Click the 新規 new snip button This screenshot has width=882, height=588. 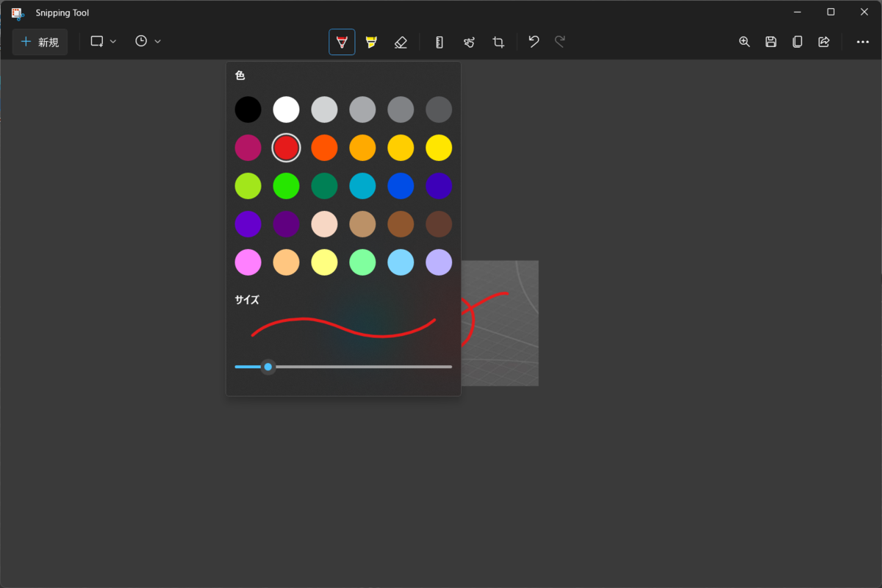tap(40, 42)
